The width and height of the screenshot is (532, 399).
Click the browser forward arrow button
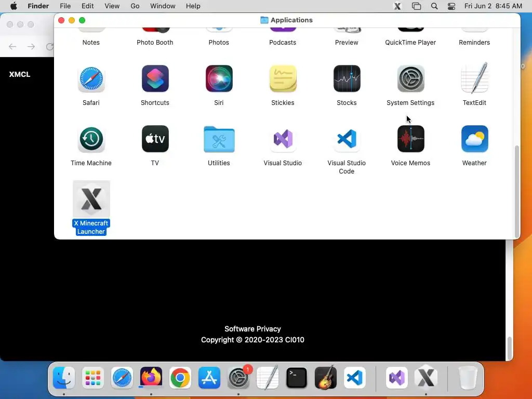(31, 46)
